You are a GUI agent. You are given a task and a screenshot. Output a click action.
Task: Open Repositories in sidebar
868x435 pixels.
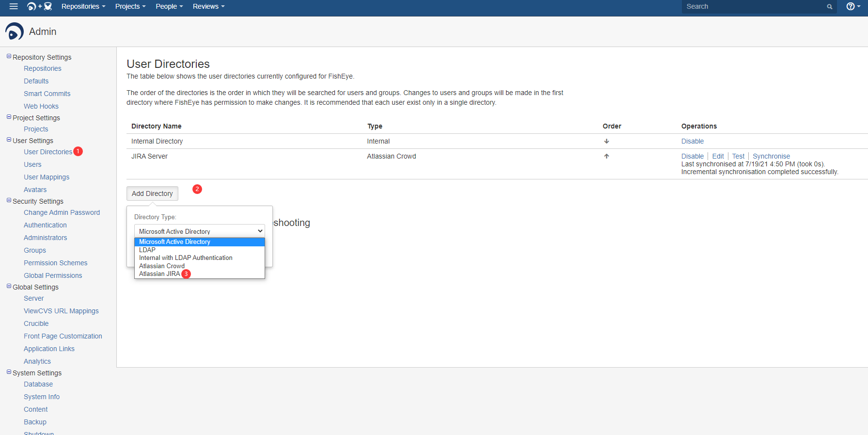click(43, 68)
